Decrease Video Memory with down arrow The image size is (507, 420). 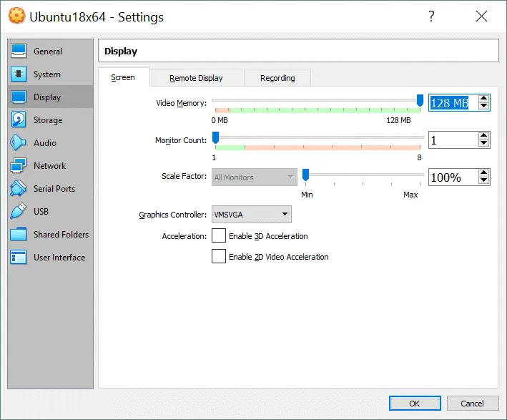[484, 107]
